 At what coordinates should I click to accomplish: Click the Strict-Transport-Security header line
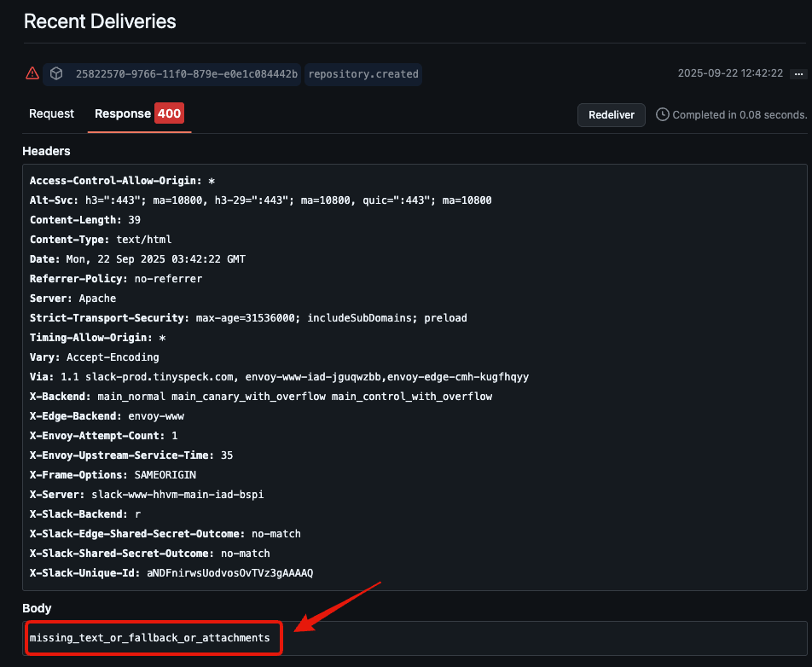[x=248, y=318]
